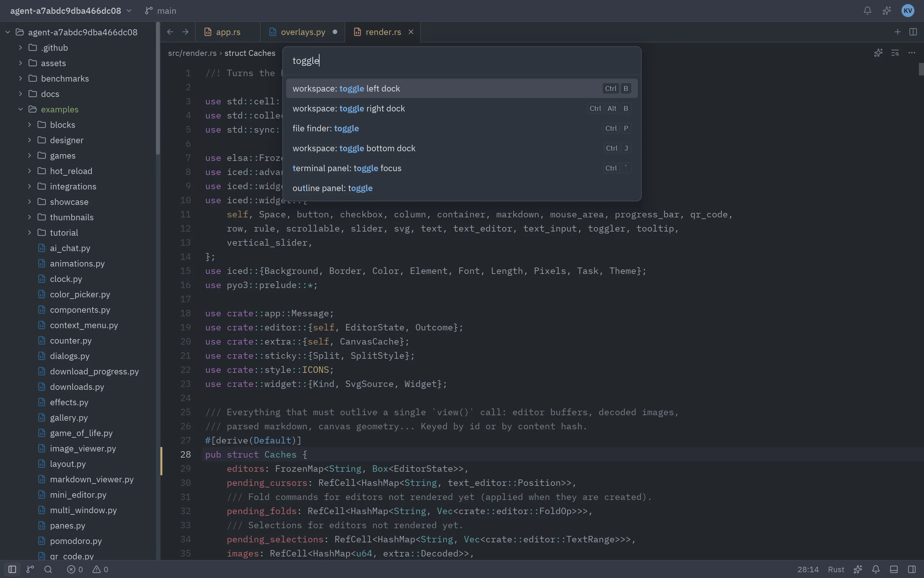Open buffer search icon in editor toolbar
The width and height of the screenshot is (924, 578).
pyautogui.click(x=895, y=53)
